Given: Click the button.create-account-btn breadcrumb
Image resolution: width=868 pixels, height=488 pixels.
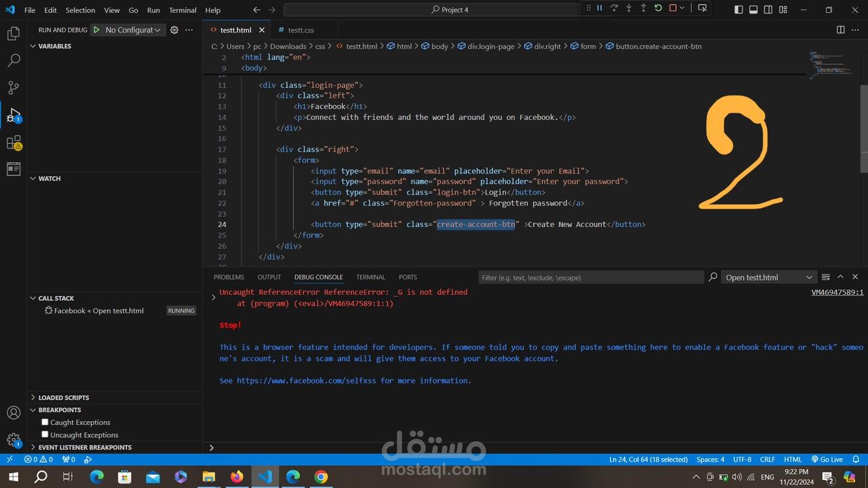Looking at the screenshot, I should tap(653, 46).
